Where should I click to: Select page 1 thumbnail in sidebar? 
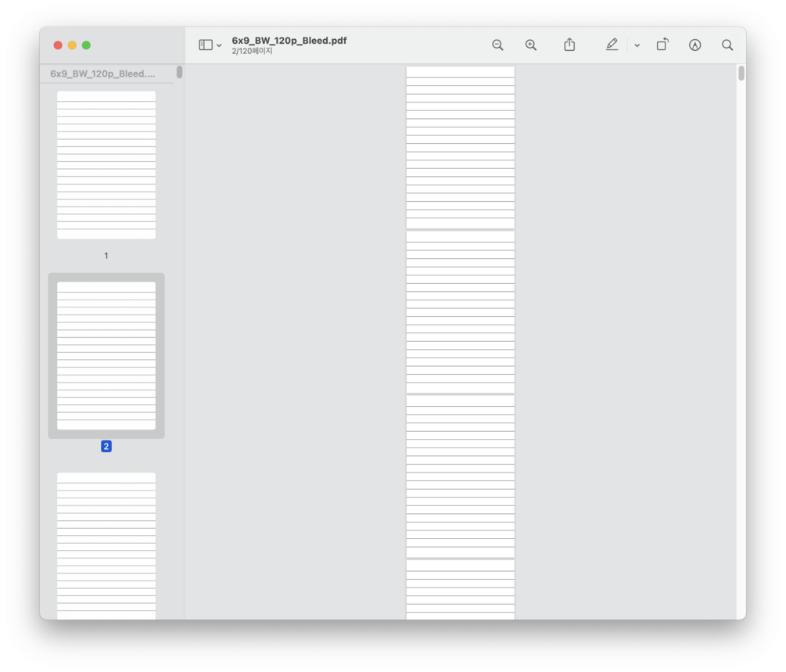[x=106, y=164]
